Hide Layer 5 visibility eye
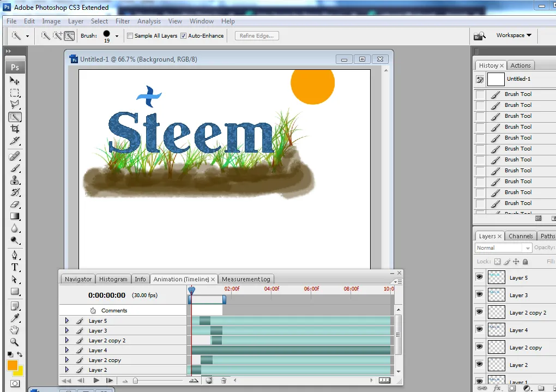This screenshot has height=392, width=556. pyautogui.click(x=479, y=277)
